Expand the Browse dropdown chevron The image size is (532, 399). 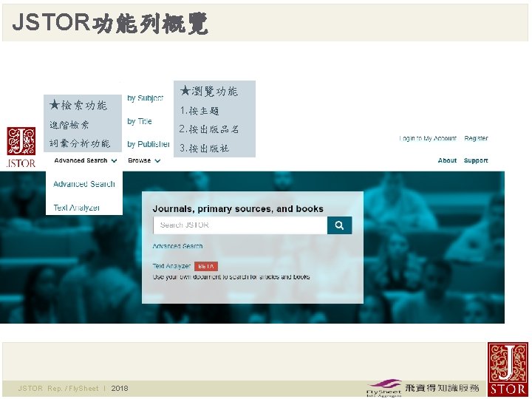pyautogui.click(x=157, y=161)
